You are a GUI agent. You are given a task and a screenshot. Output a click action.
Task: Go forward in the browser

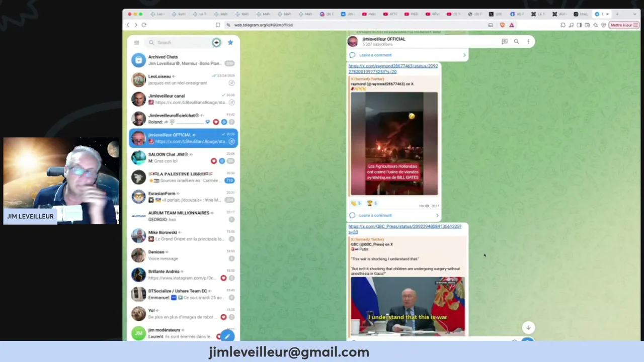click(135, 25)
